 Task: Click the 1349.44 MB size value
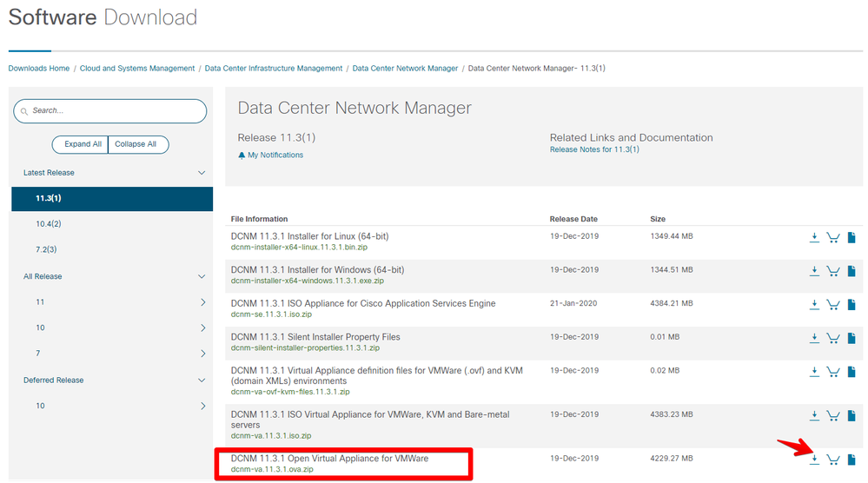[x=672, y=235]
